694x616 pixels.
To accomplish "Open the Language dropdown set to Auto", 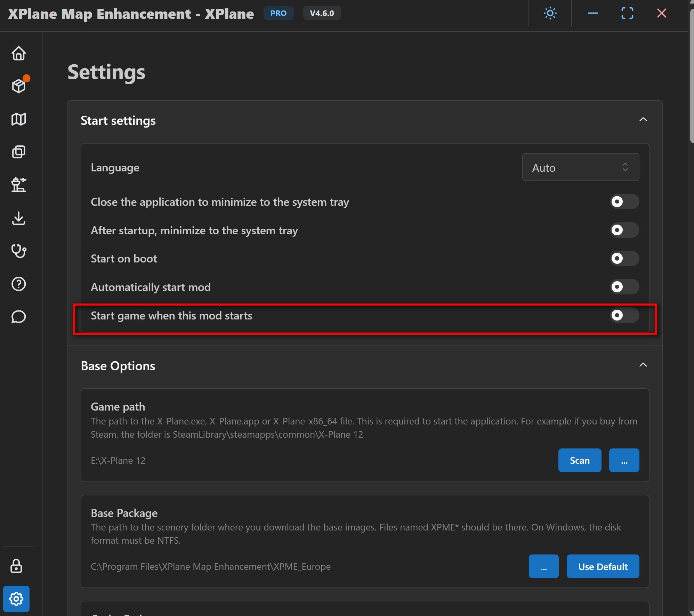I will 581,167.
